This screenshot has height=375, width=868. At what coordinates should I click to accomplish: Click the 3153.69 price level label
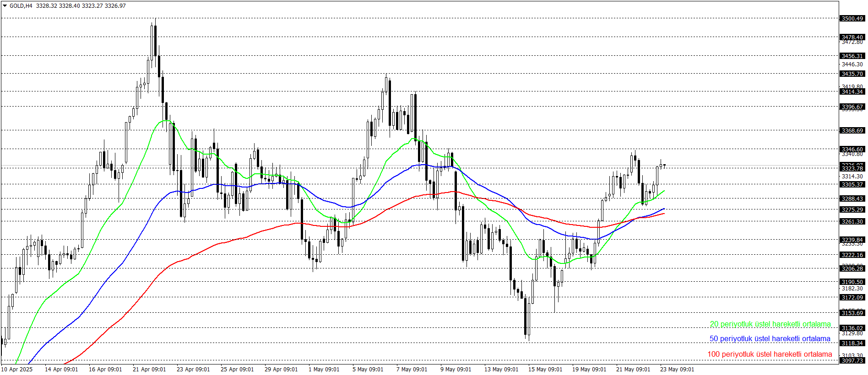point(852,313)
